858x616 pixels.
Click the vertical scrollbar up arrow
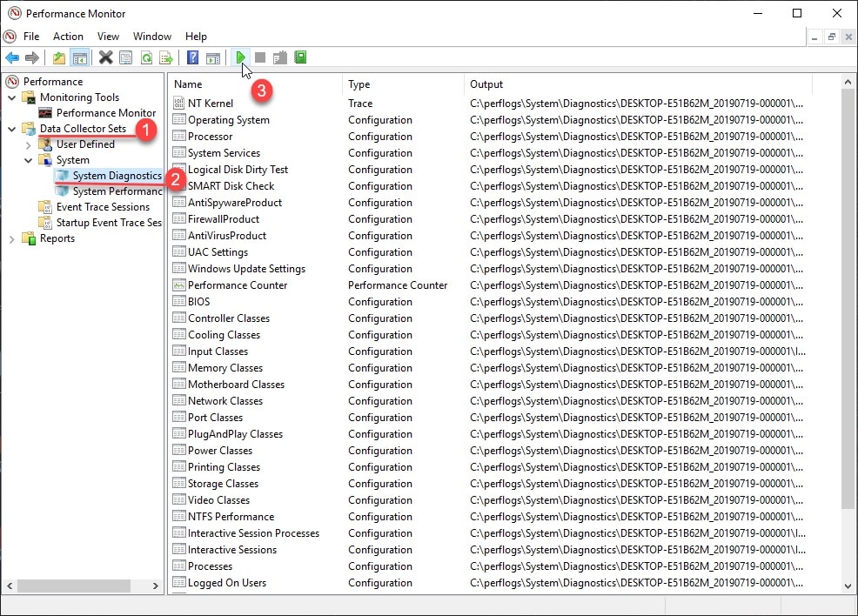pos(848,82)
